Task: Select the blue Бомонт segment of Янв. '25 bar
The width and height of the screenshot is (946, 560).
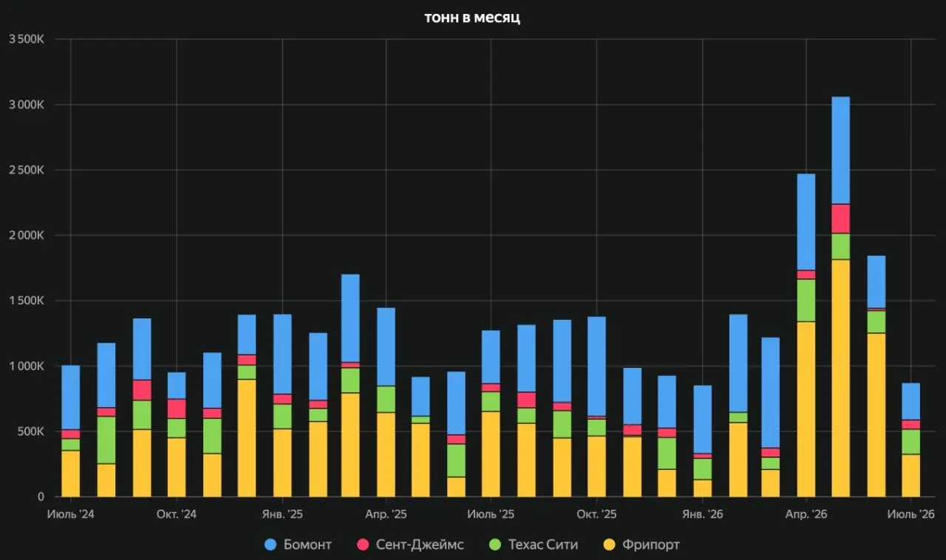Action: [282, 355]
